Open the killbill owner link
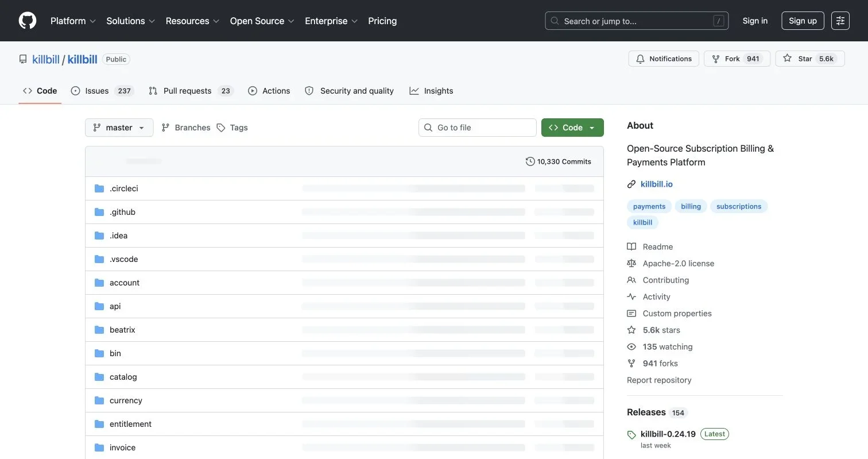Image resolution: width=868 pixels, height=459 pixels. 46,59
